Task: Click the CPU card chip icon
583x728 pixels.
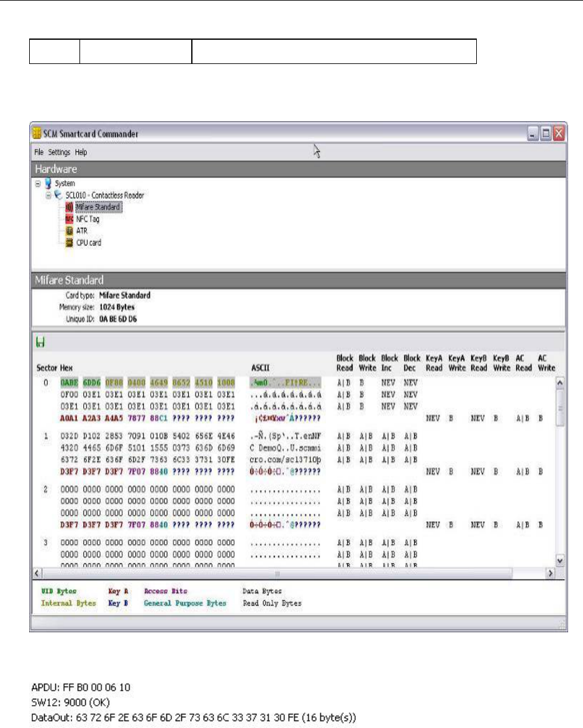Action: 69,242
